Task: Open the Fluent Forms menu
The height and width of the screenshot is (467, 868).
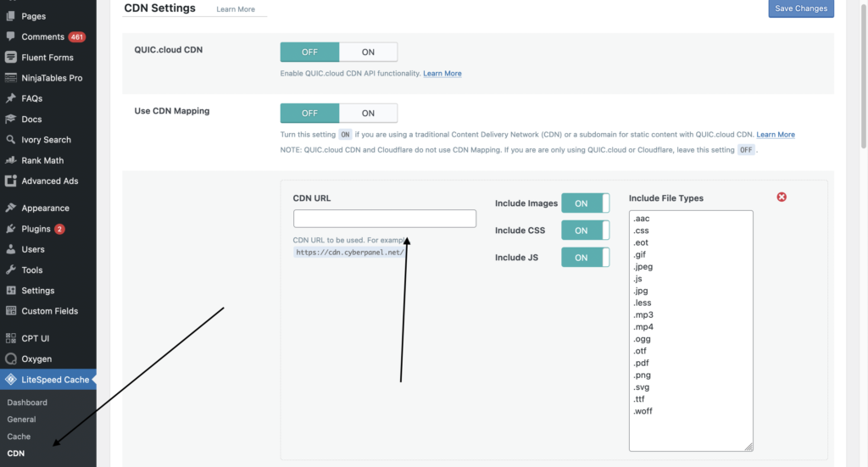Action: click(x=48, y=57)
